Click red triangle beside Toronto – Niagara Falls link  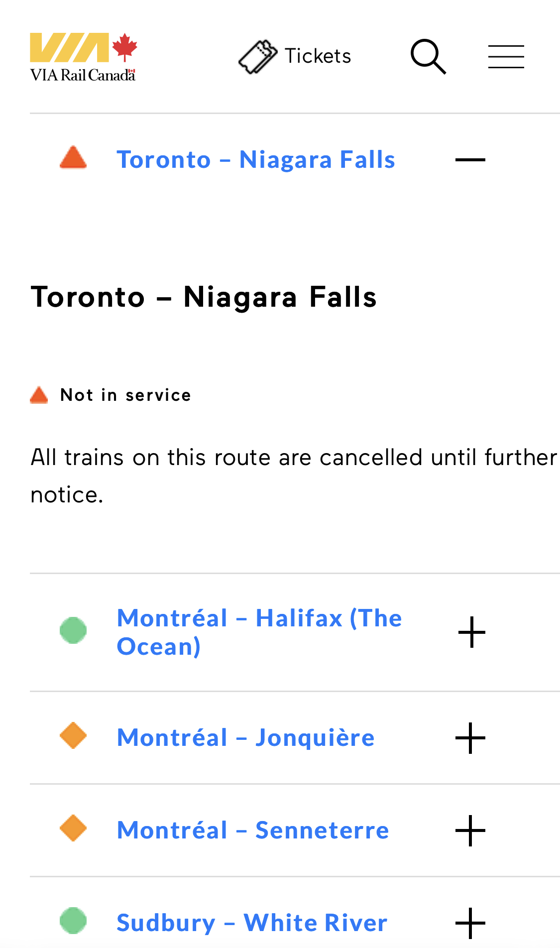(73, 158)
